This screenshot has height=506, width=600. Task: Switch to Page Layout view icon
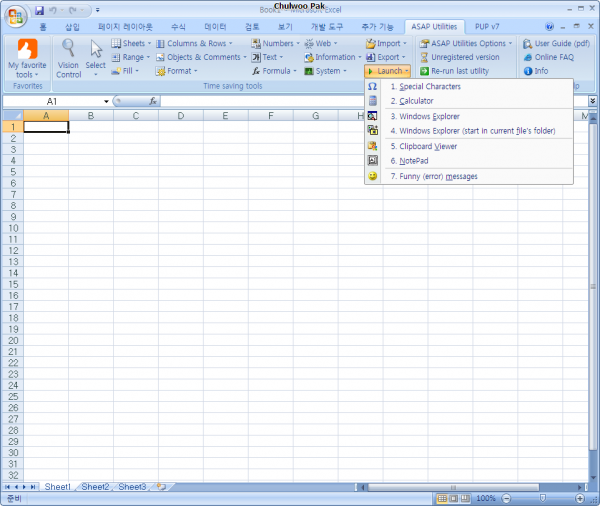tap(454, 498)
